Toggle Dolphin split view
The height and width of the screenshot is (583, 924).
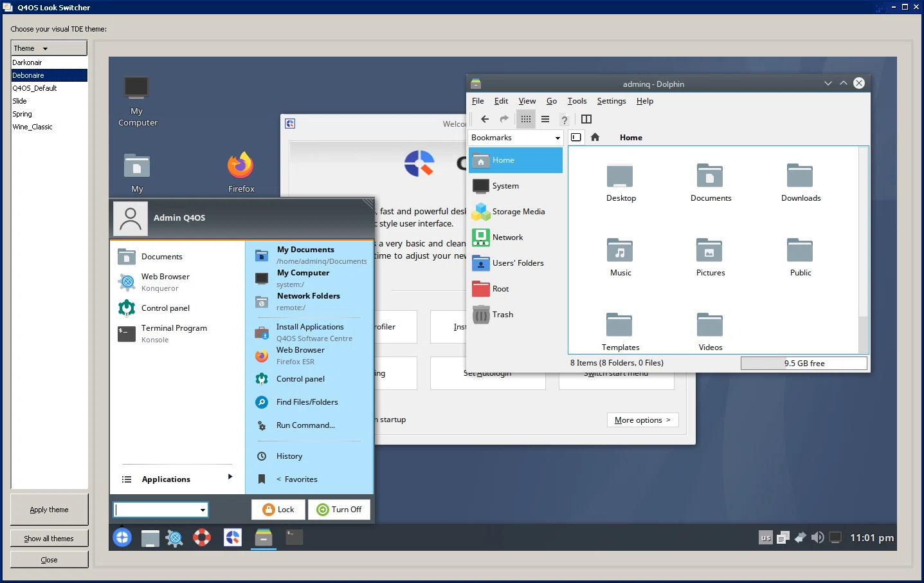coord(586,119)
